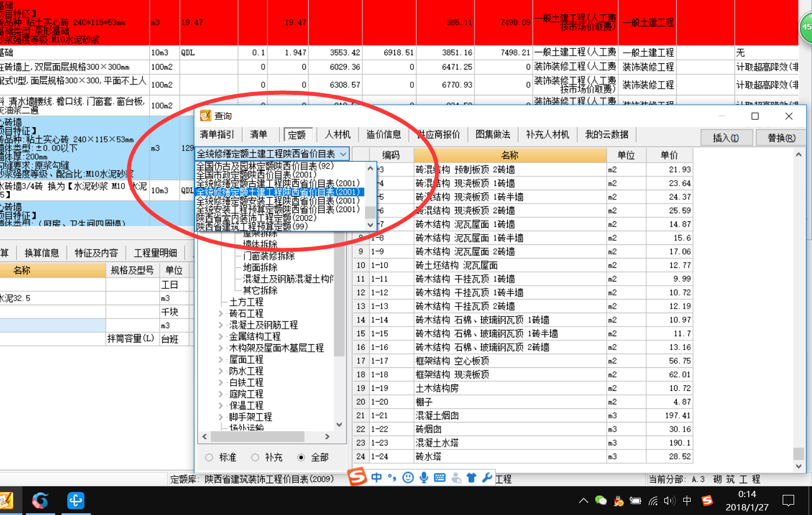Select the 门窗装修拆除 tree item
This screenshot has height=515, width=812.
269,256
